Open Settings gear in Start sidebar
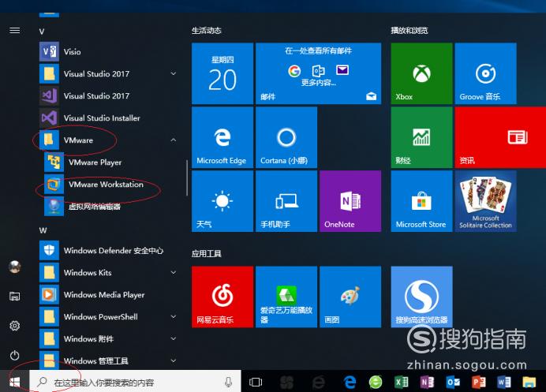 (x=15, y=326)
